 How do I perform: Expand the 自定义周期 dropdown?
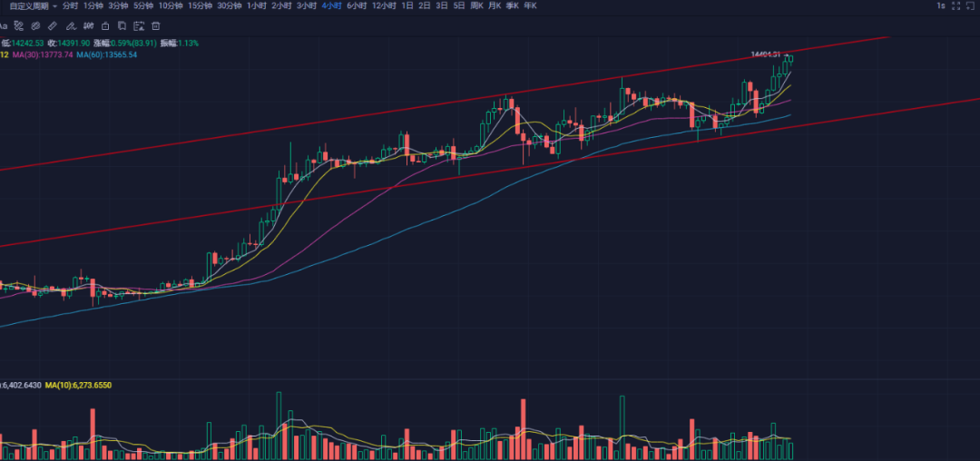32,5
